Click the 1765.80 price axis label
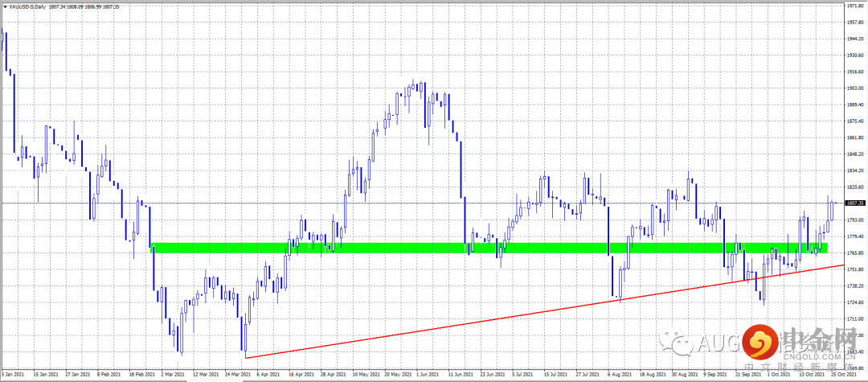The width and height of the screenshot is (868, 382). point(855,253)
